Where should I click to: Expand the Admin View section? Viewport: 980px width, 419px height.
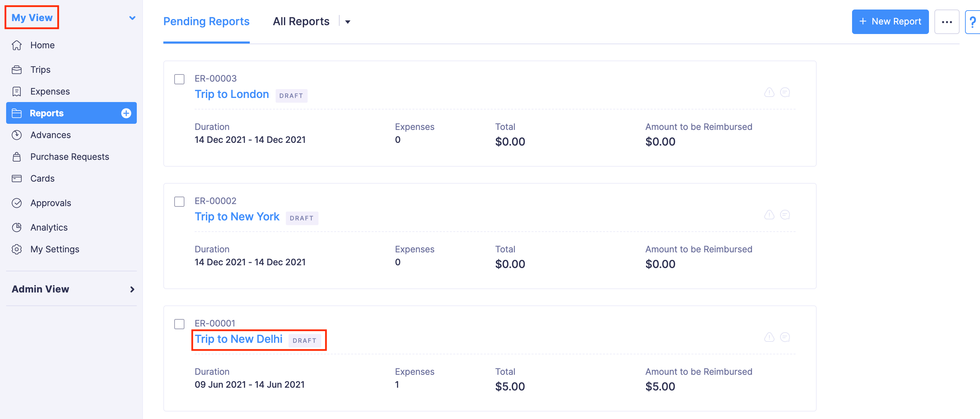(x=132, y=289)
